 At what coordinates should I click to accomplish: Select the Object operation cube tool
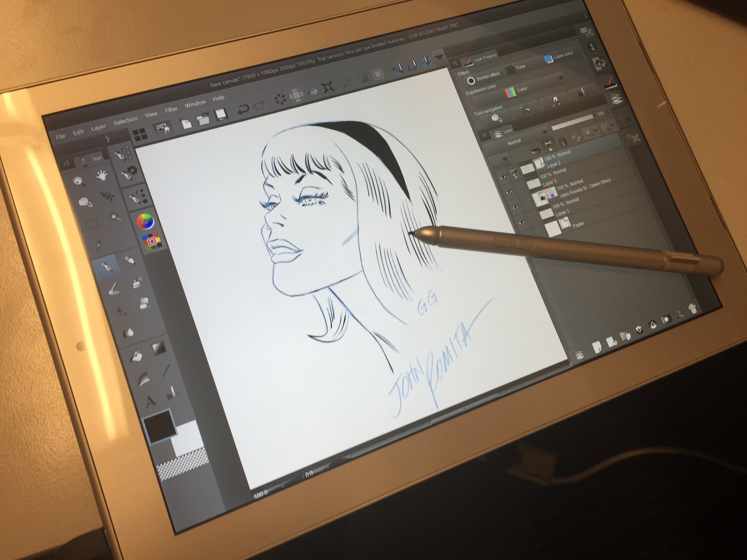[x=85, y=202]
